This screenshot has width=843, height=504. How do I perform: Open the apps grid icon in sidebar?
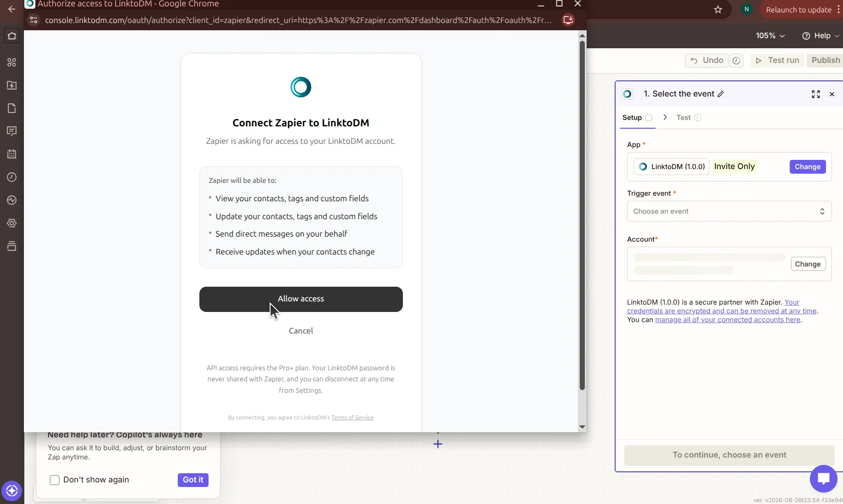(x=12, y=62)
